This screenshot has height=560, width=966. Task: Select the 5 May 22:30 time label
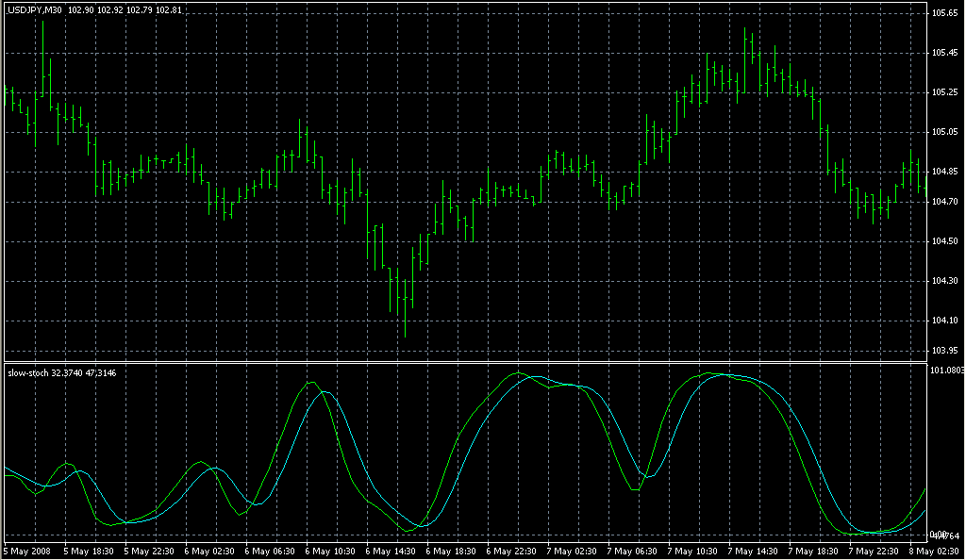[x=151, y=551]
